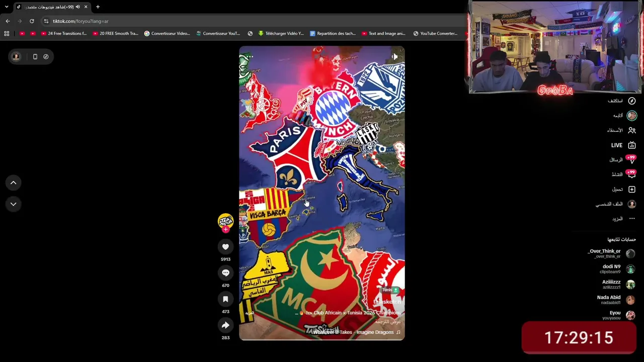Open the Text and Image ani... bookmark
Screen dimensions: 644x362
[383, 34]
